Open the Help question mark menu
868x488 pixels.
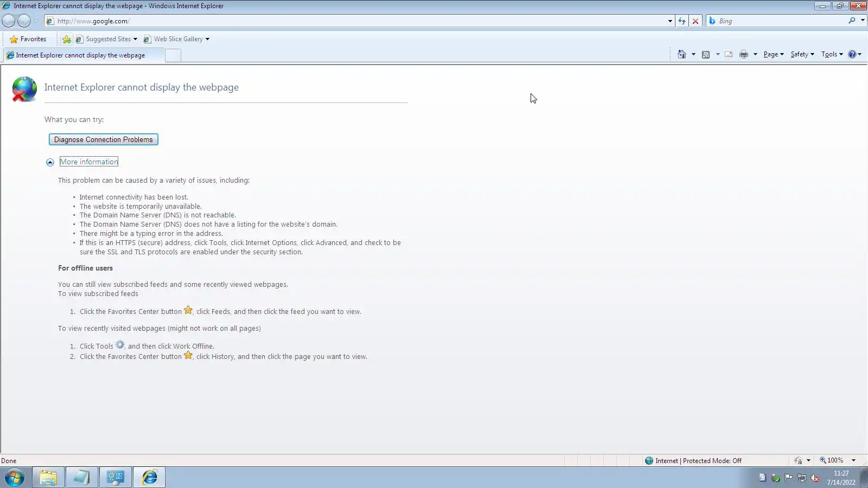[854, 54]
